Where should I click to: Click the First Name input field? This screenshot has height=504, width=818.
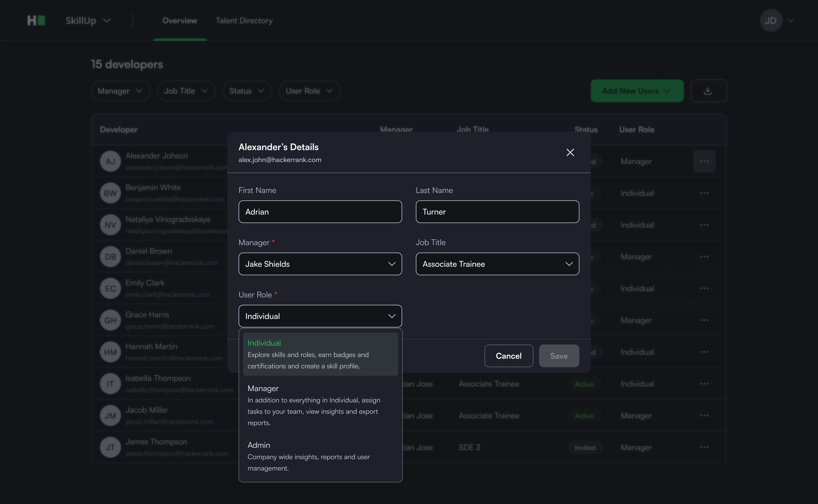pos(320,212)
